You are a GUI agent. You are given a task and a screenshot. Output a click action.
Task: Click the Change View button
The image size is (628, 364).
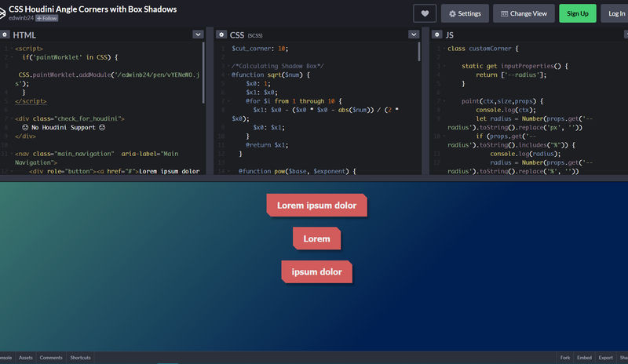[x=524, y=13]
